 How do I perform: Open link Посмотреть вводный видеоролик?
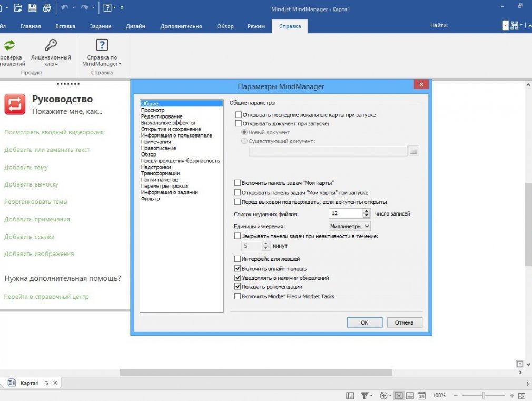tap(54, 132)
